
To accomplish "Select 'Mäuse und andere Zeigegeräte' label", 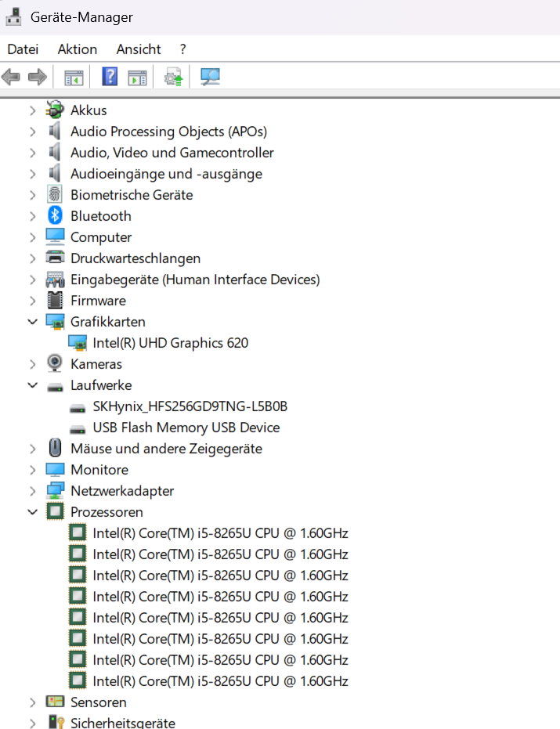I will pyautogui.click(x=167, y=449).
